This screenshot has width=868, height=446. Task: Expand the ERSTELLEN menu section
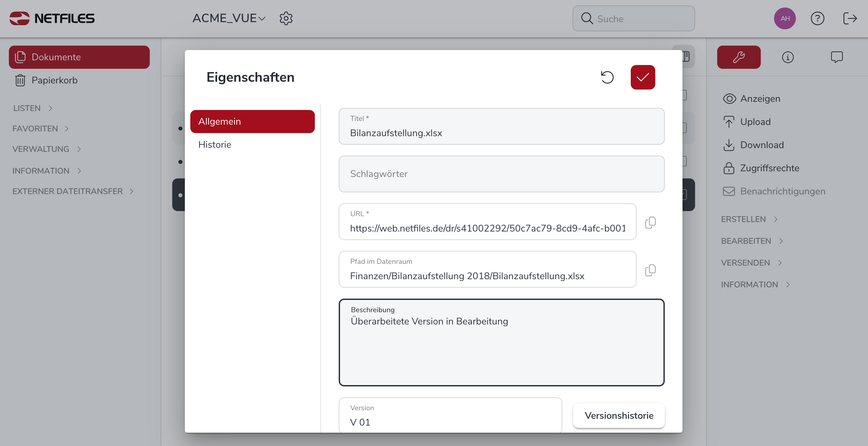(749, 219)
